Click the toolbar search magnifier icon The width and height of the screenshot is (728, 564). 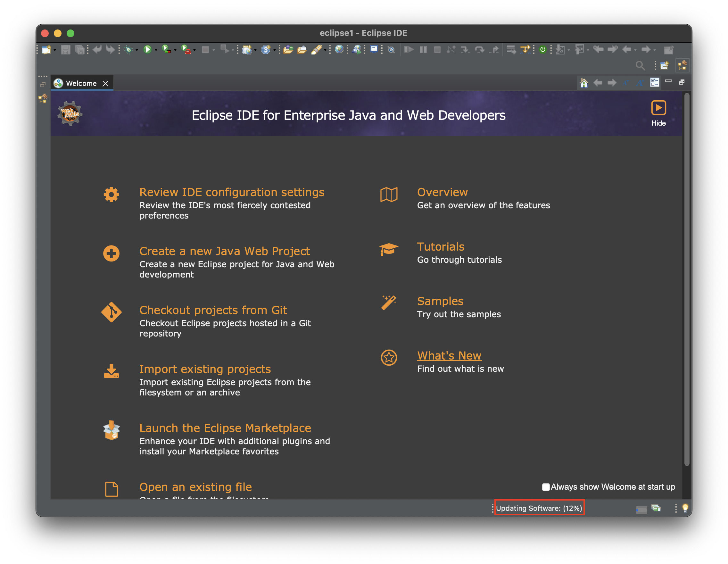pos(640,65)
